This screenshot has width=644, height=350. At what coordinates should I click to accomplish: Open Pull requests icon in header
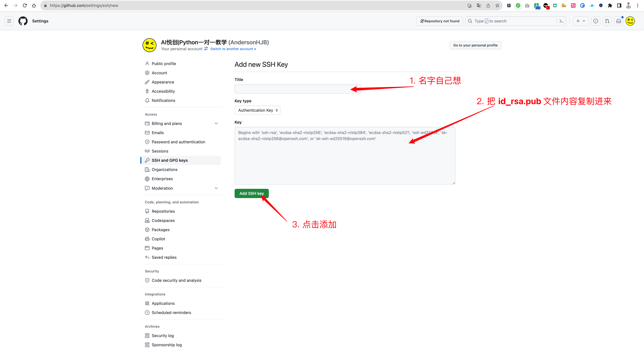(607, 21)
